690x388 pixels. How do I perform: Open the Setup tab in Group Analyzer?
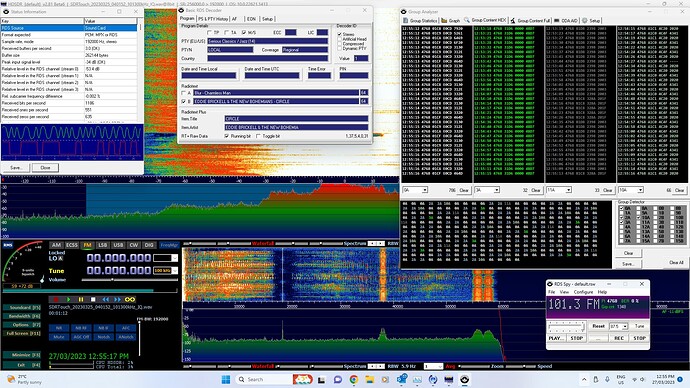click(x=591, y=21)
